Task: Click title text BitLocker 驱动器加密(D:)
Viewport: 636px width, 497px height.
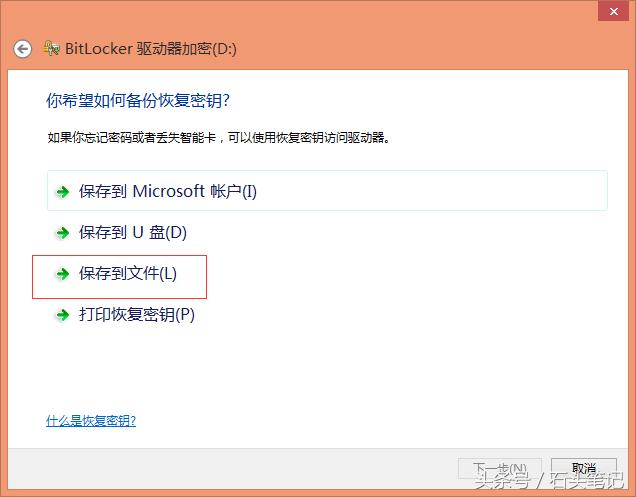Action: 151,49
